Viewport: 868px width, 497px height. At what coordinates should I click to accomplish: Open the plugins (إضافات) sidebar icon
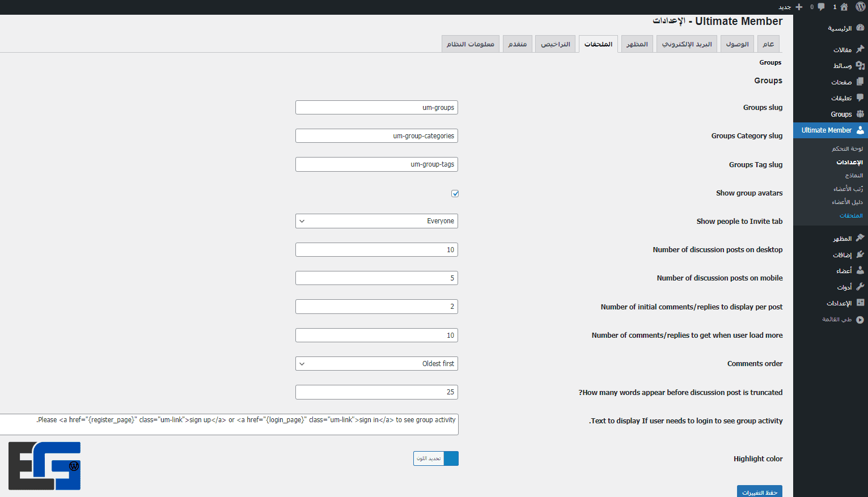(x=860, y=255)
